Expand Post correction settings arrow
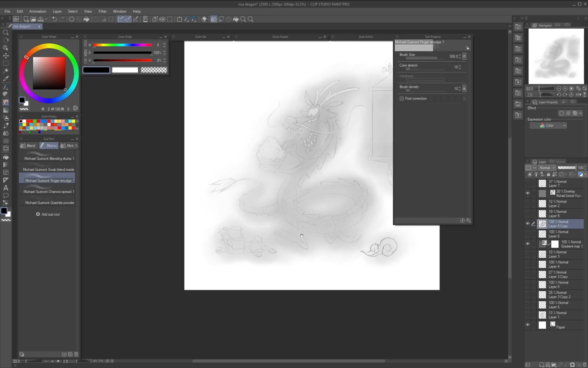588x368 pixels. click(x=464, y=98)
